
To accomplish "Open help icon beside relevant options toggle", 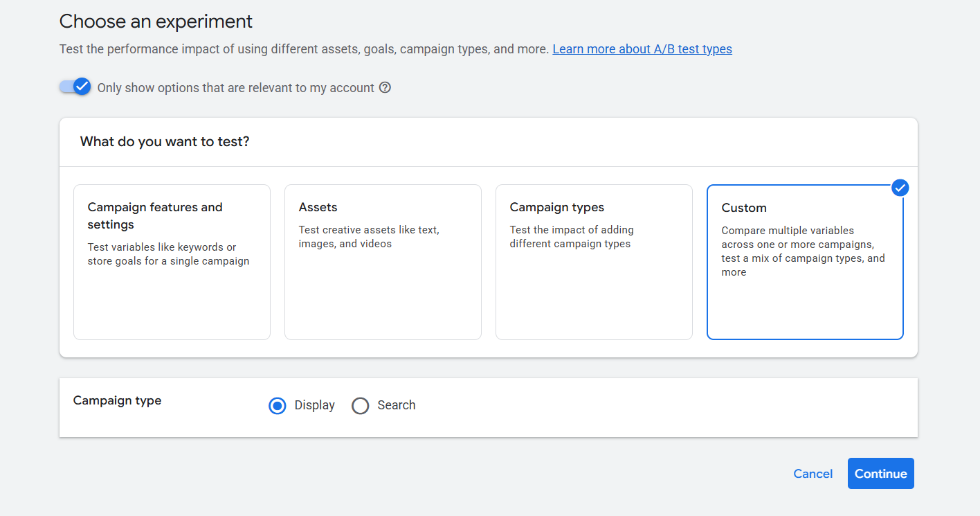I will 385,88.
